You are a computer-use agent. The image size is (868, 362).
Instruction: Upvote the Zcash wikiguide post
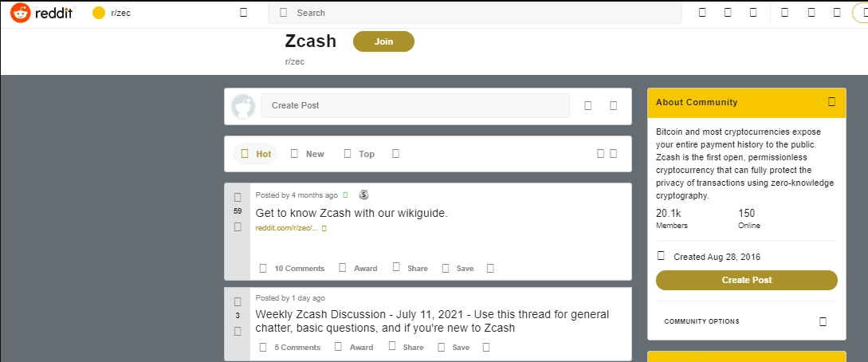pos(238,197)
